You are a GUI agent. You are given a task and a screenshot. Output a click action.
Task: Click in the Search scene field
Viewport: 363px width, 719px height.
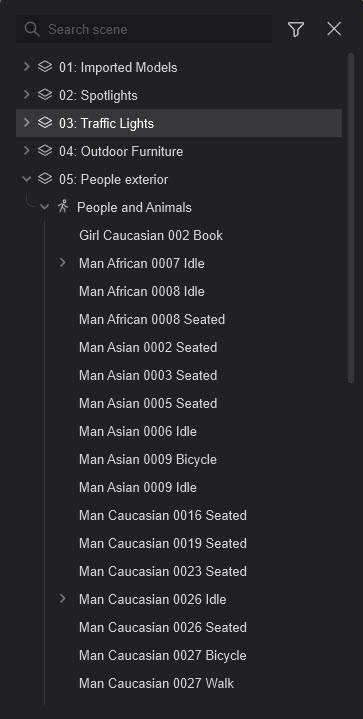click(144, 29)
